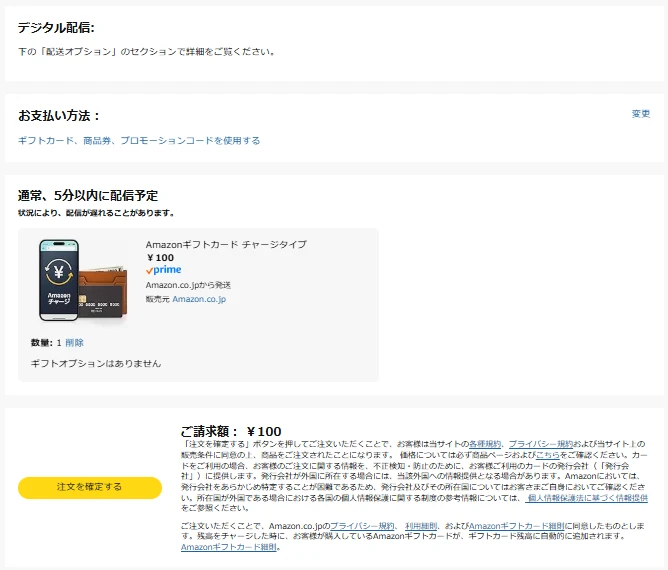
Task: Click the prime badge under the price
Action: tap(164, 270)
